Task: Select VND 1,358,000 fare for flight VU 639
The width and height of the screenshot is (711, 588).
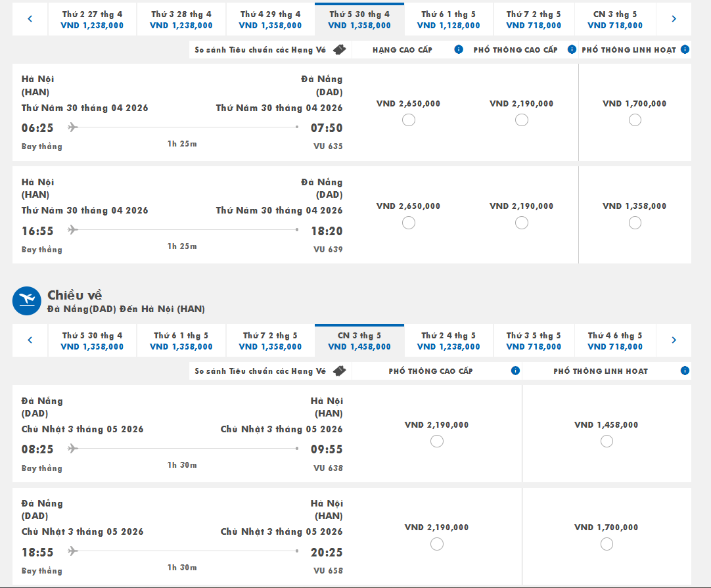Action: (x=634, y=223)
